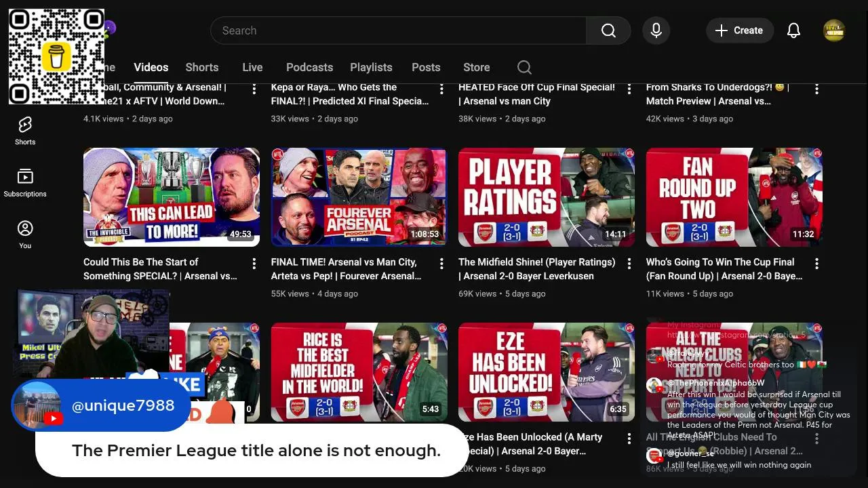This screenshot has height=488, width=868.
Task: Open the Store tab
Action: [x=477, y=67]
